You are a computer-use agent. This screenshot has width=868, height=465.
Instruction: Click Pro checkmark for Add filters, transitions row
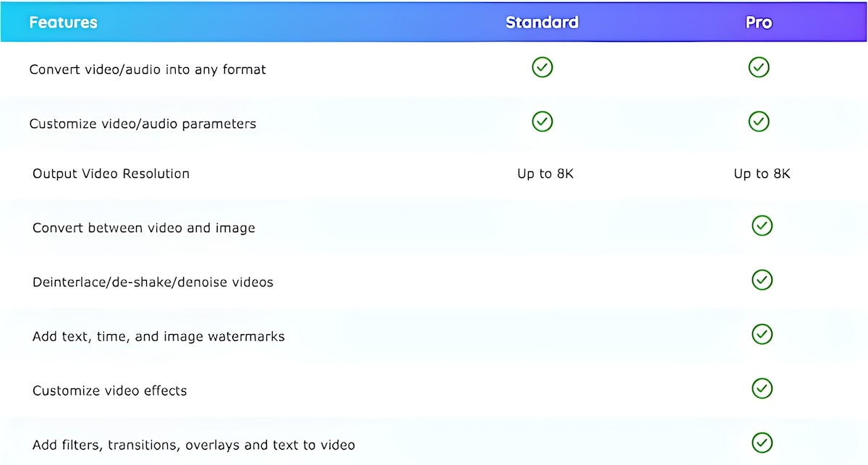762,443
